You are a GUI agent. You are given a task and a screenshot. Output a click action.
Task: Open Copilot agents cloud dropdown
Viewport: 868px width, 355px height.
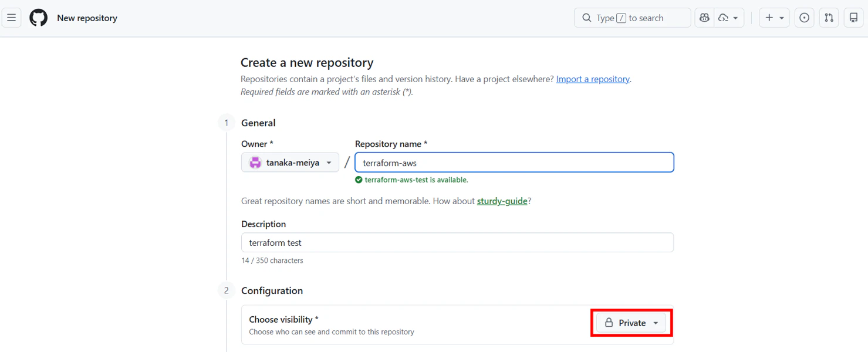pos(729,18)
